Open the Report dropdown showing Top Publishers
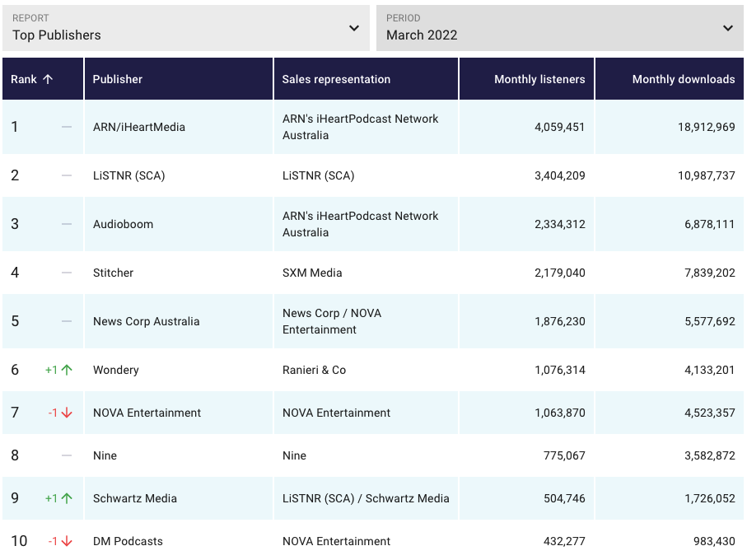 click(x=186, y=28)
